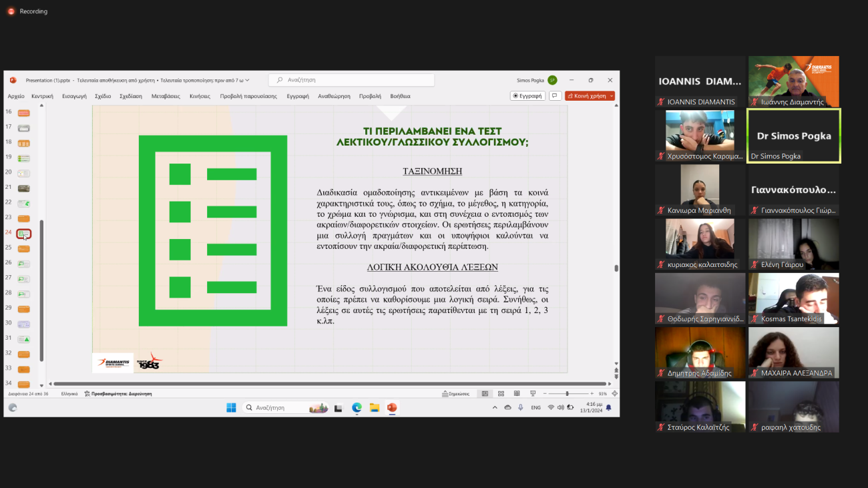Open the comments pane icon

coord(555,96)
